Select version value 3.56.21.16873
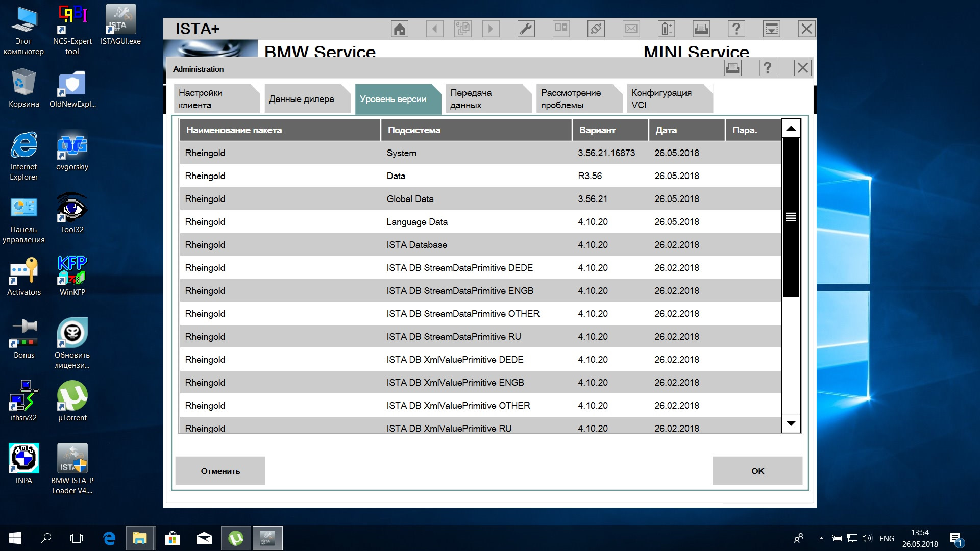 tap(606, 153)
